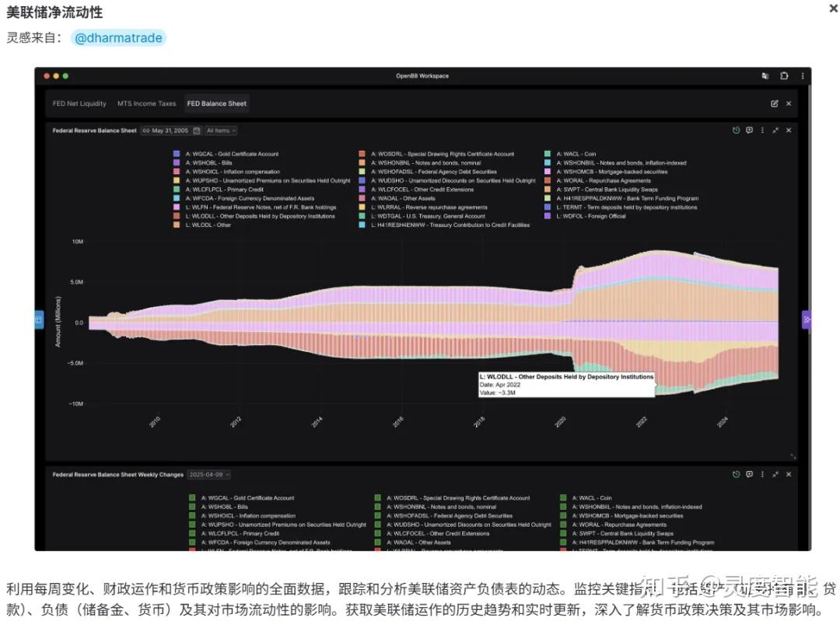Screen dimensions: 840x621
Task: Switch to the FED Net Liquidity tab
Action: point(79,103)
